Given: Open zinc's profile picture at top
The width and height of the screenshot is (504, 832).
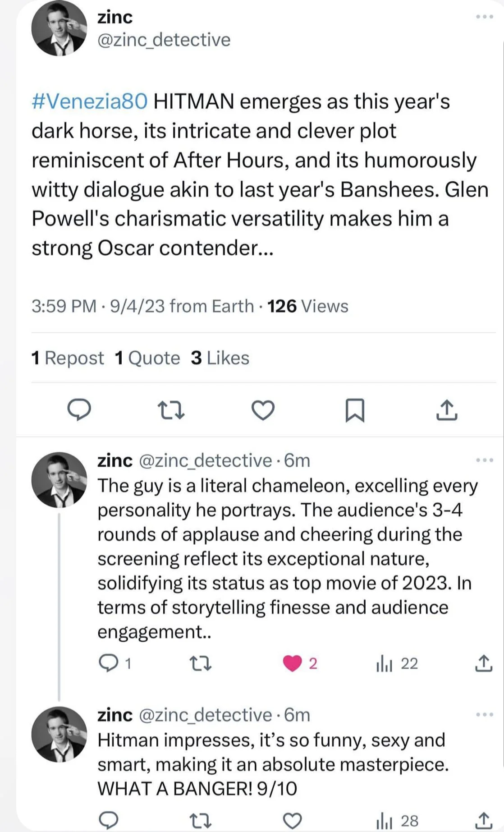Looking at the screenshot, I should coord(59,28).
